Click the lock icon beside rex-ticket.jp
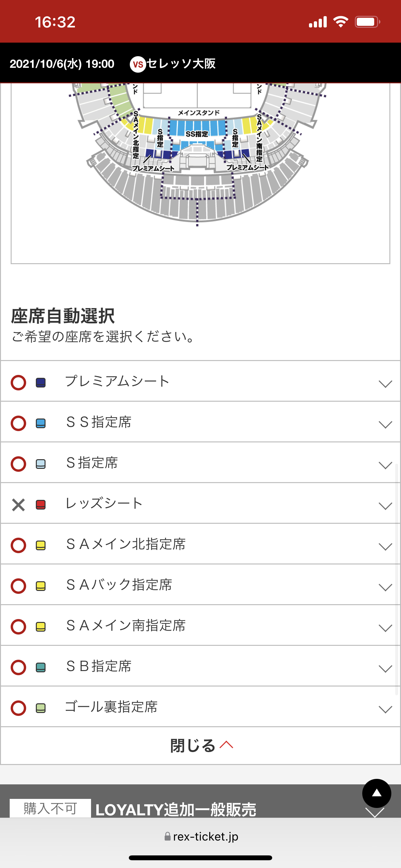The width and height of the screenshot is (401, 868). [x=168, y=836]
